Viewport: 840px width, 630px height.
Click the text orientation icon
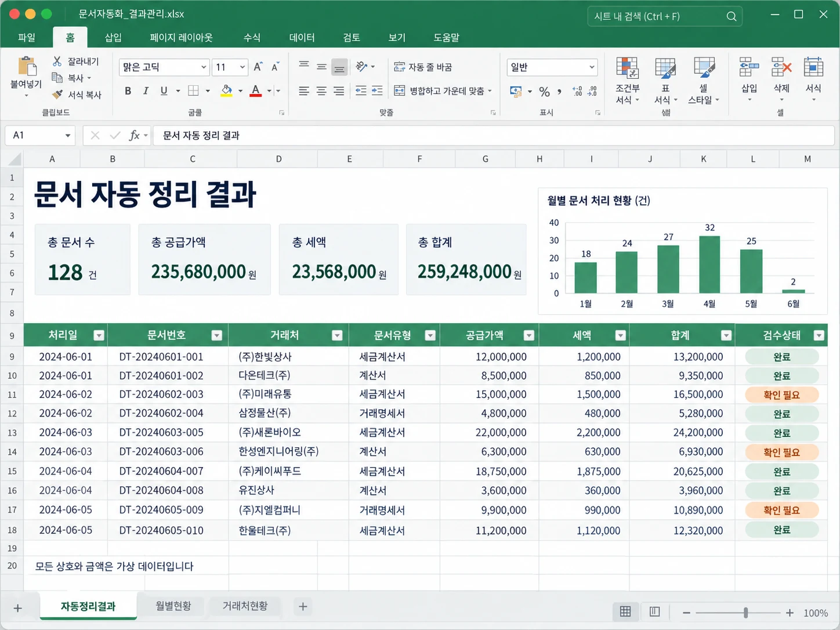pos(361,67)
